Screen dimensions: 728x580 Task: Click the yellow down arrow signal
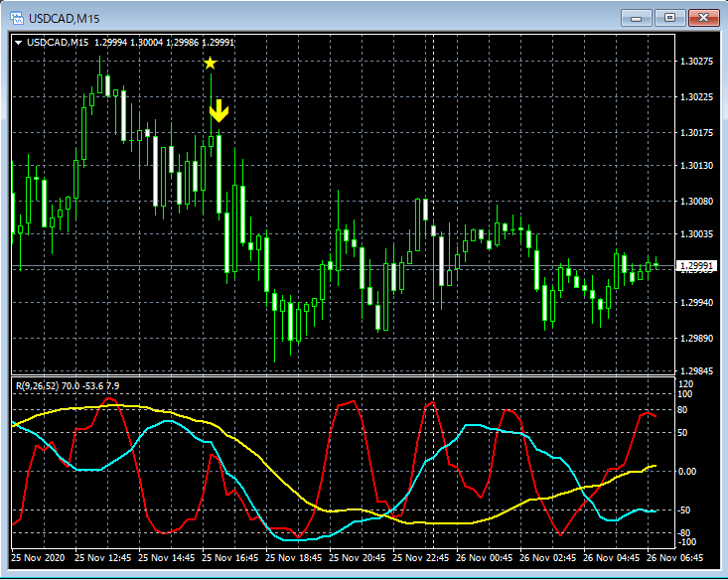tap(219, 111)
